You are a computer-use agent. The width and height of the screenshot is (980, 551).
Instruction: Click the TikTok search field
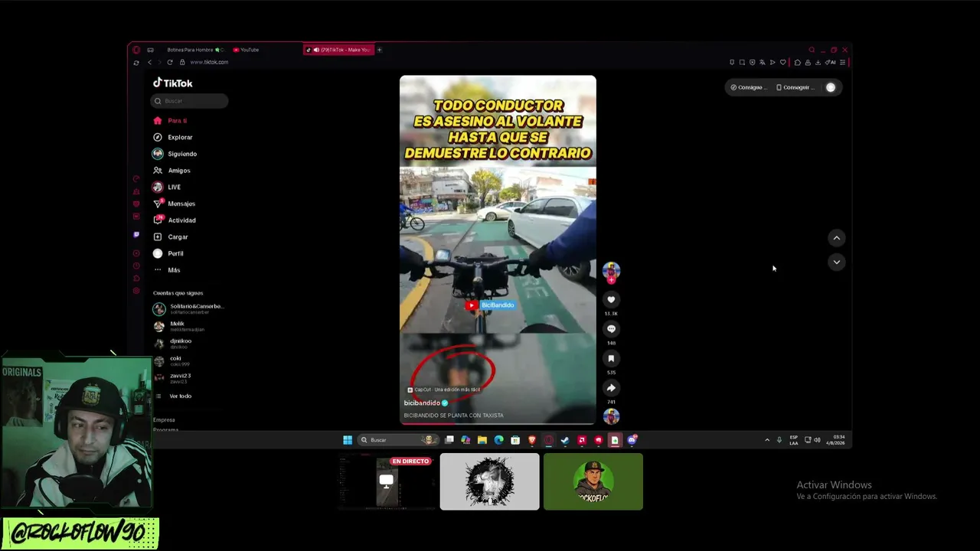189,101
